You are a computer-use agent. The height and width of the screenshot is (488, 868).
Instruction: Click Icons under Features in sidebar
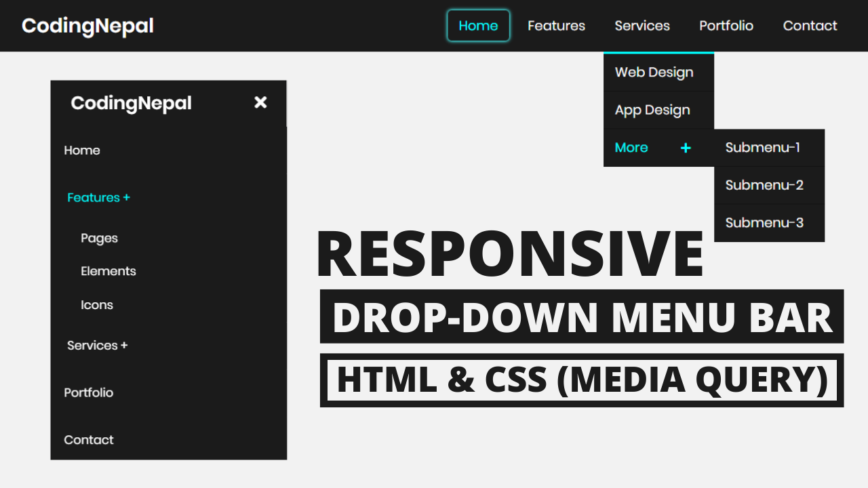96,305
